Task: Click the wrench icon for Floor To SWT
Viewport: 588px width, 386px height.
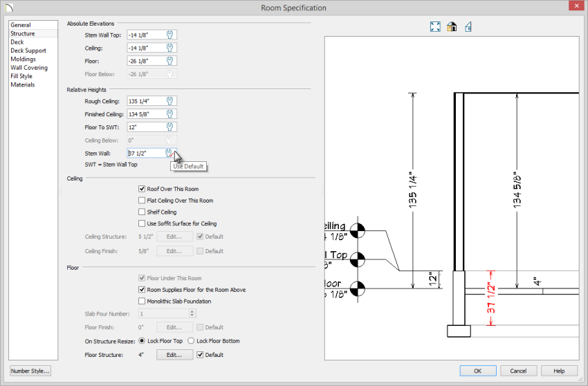Action: coord(170,127)
